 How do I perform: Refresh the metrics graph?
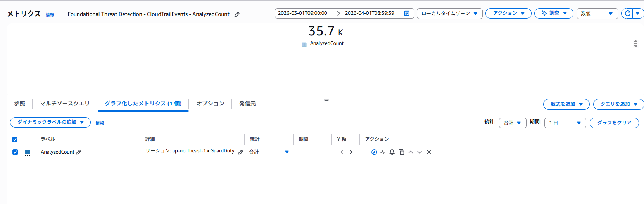(x=627, y=13)
